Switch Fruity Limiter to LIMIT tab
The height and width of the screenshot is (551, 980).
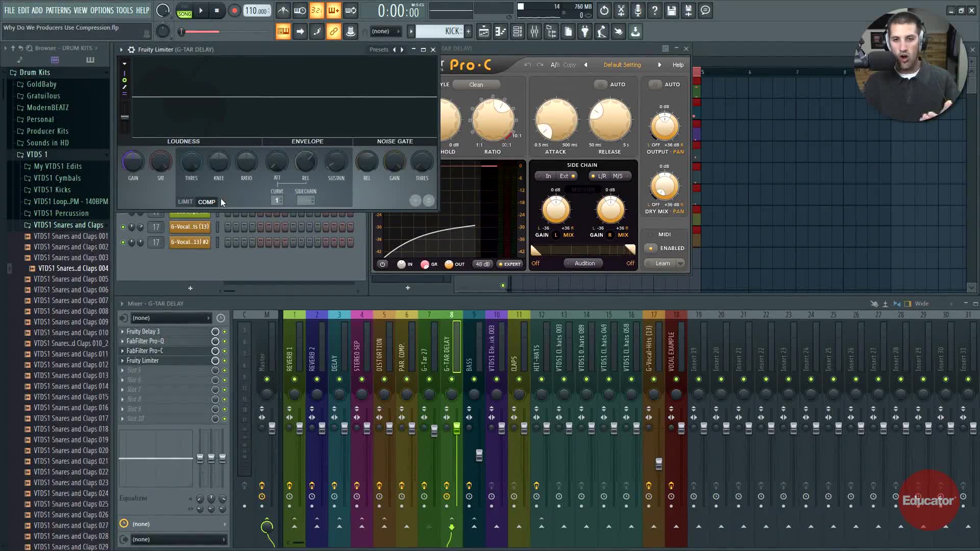[x=185, y=202]
